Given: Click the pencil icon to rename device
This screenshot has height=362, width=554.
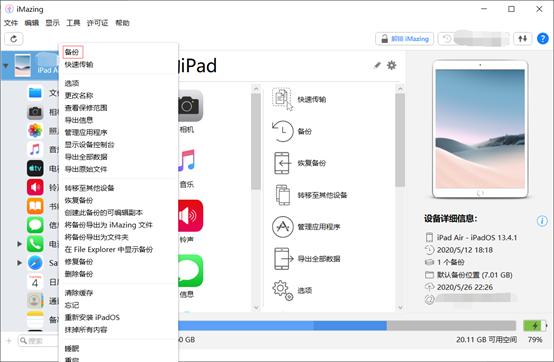Looking at the screenshot, I should (x=377, y=65).
